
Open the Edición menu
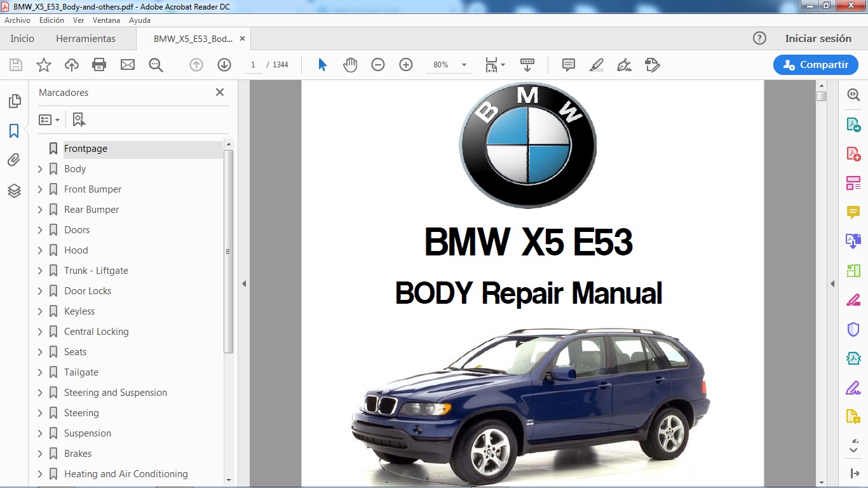tap(51, 20)
